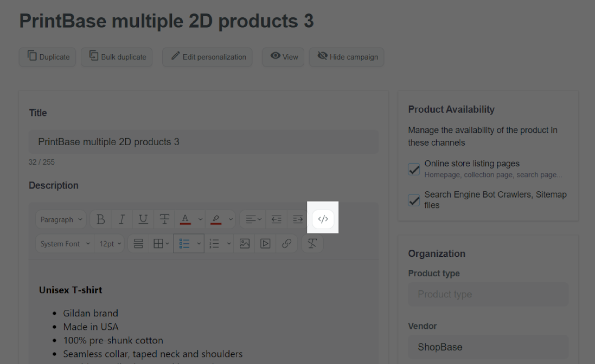
Task: Open the Paragraph format dropdown
Action: point(61,219)
